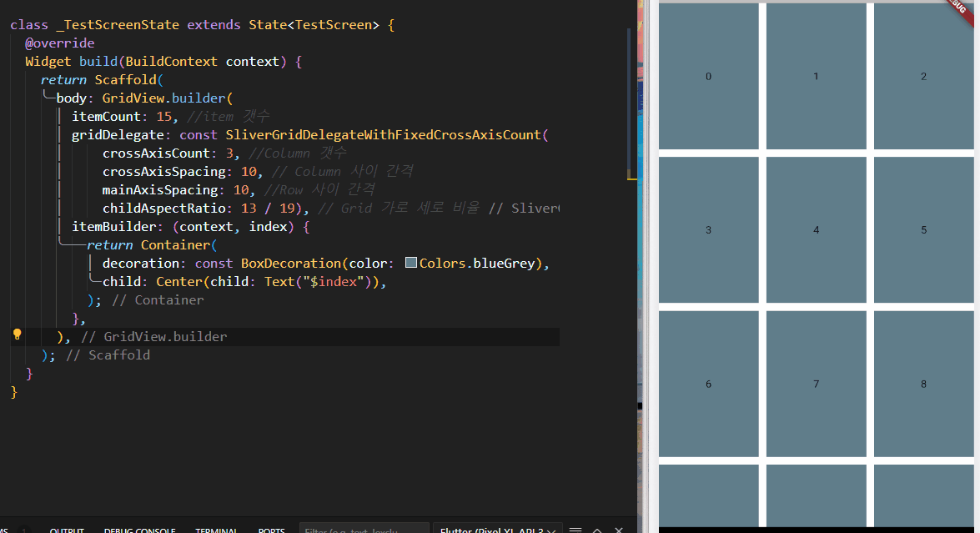Screen dimensions: 980x533
Task: Click the clear console lines icon
Action: pos(575,530)
